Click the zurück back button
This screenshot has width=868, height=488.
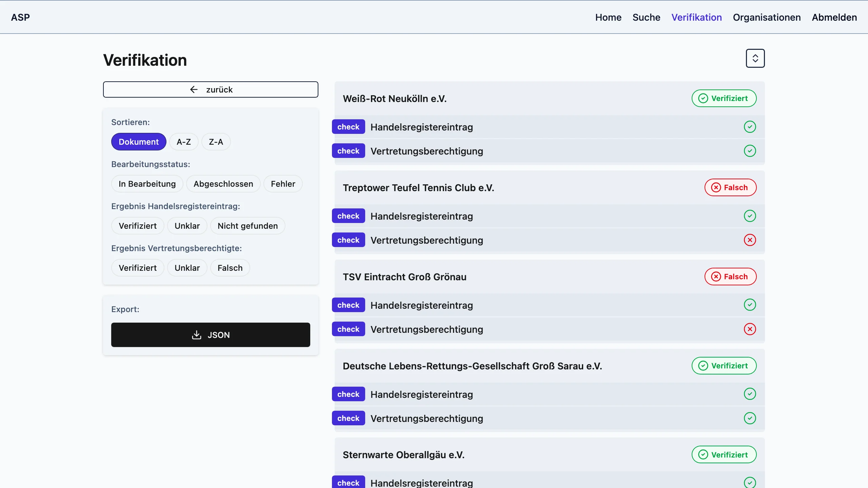click(211, 89)
